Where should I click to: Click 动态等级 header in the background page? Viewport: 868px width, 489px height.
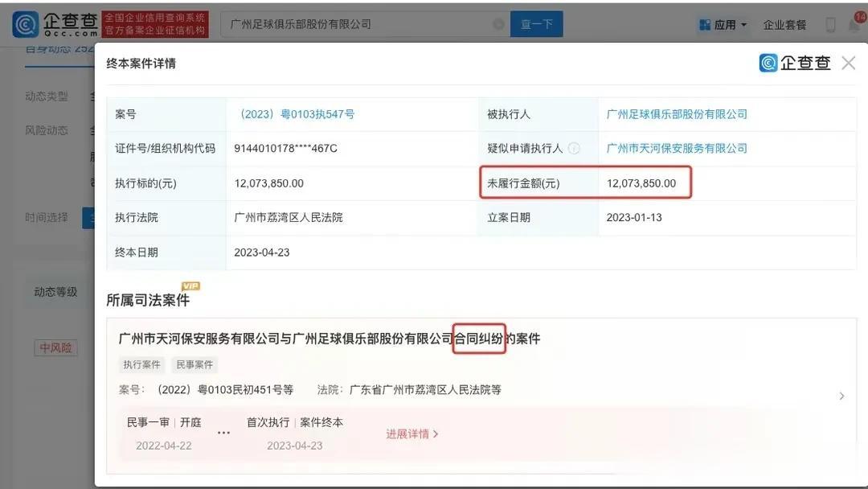55,292
